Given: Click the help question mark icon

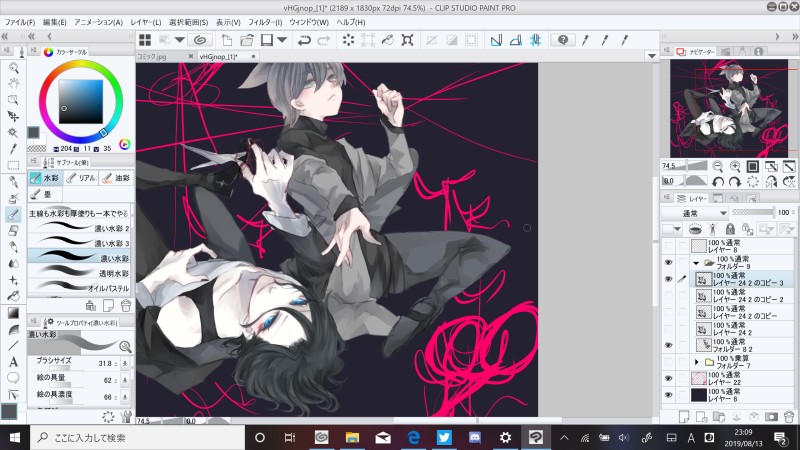Looking at the screenshot, I should 563,40.
